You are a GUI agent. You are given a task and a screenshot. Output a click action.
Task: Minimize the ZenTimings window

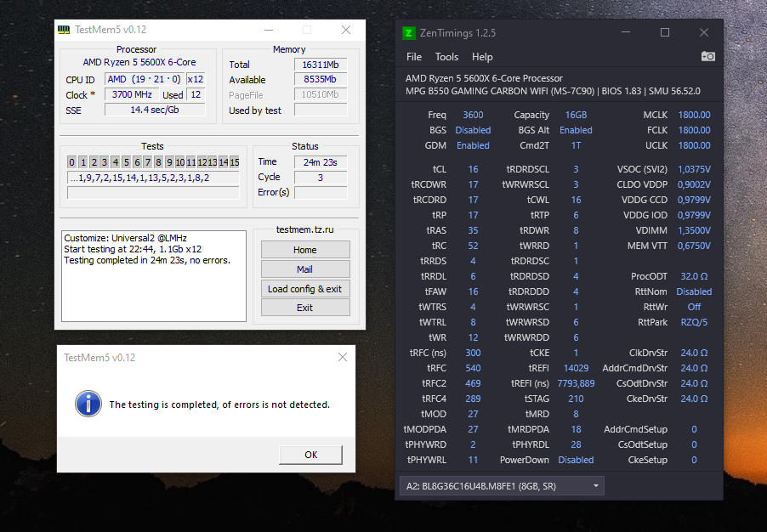point(626,33)
